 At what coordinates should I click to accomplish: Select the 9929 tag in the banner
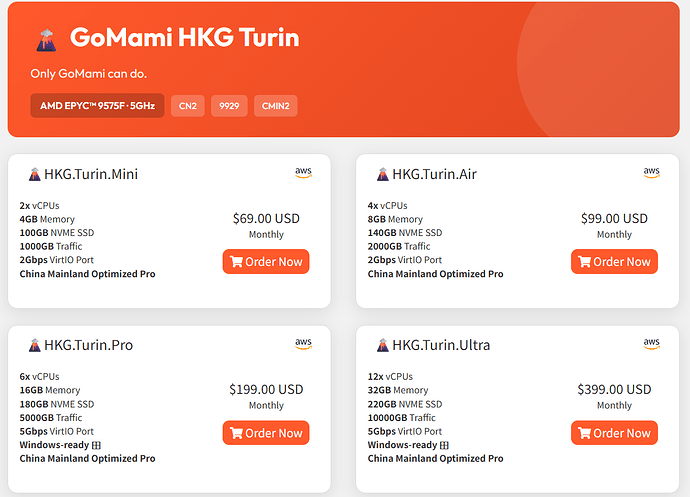[x=229, y=106]
